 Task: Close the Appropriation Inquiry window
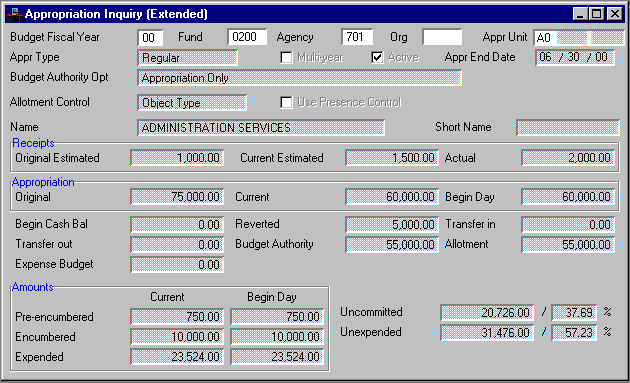point(615,14)
